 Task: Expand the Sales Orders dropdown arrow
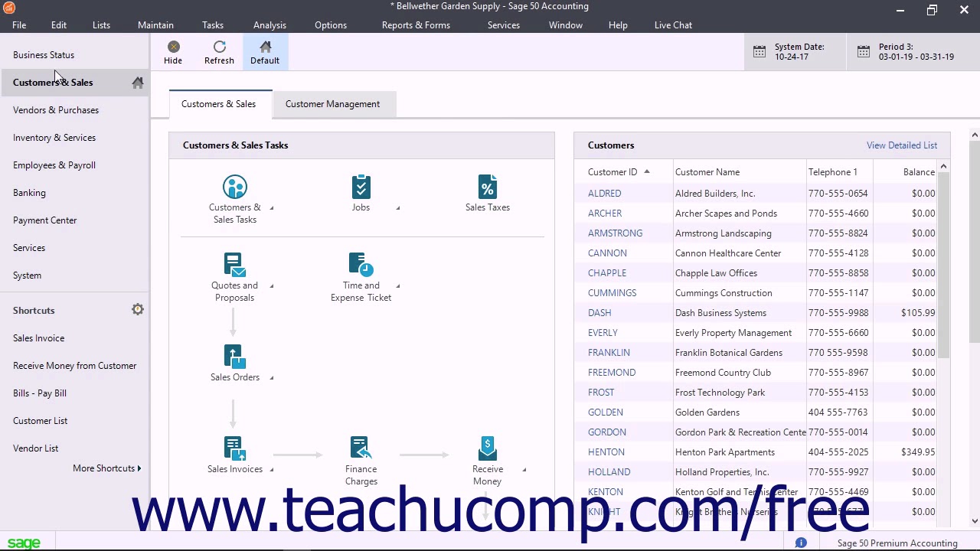271,378
